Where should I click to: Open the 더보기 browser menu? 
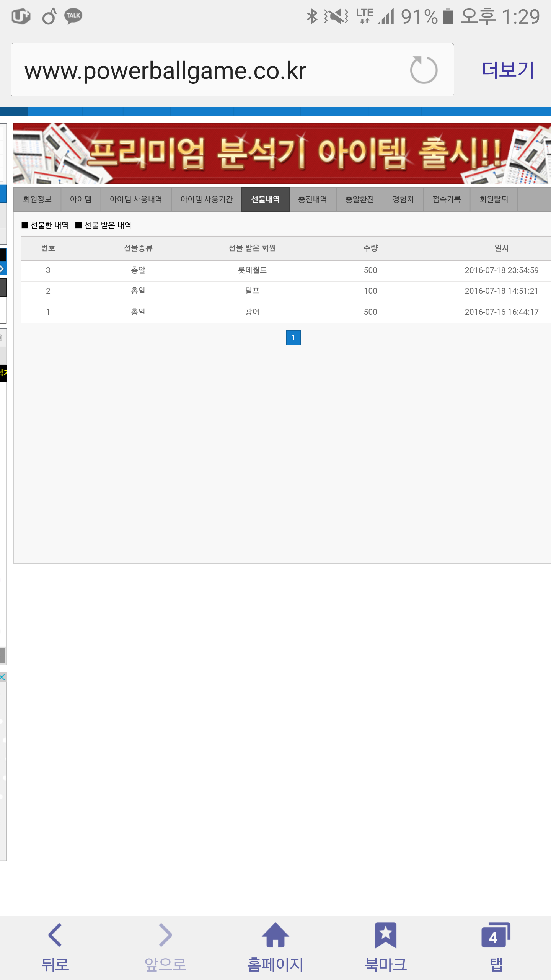click(508, 70)
